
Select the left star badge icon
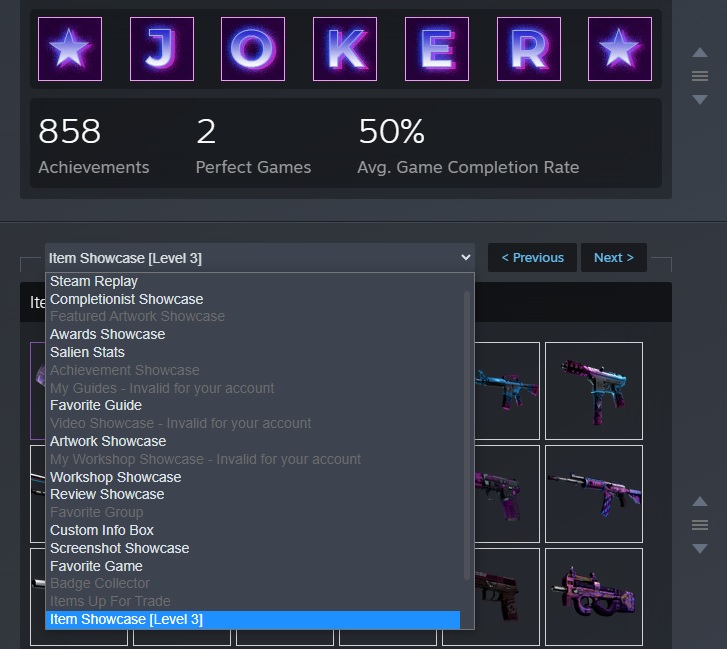coord(70,49)
